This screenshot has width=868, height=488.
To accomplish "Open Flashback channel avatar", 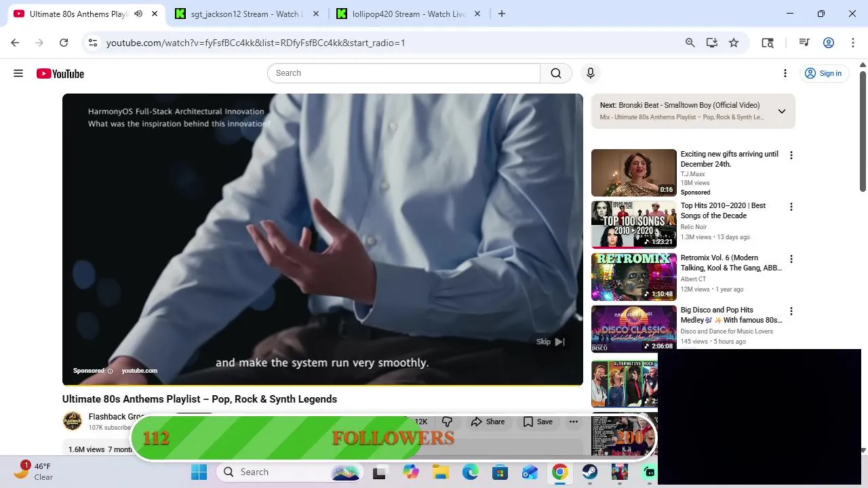I will (73, 421).
